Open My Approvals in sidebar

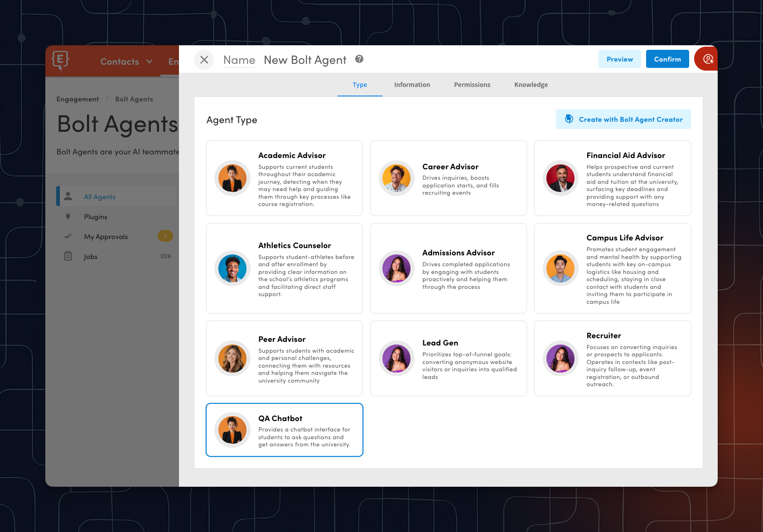(116, 236)
